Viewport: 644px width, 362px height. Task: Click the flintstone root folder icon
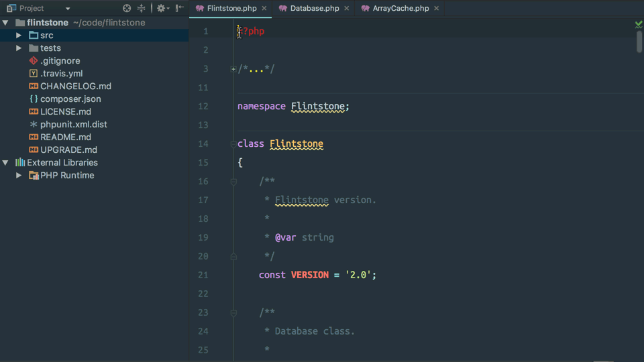(20, 23)
